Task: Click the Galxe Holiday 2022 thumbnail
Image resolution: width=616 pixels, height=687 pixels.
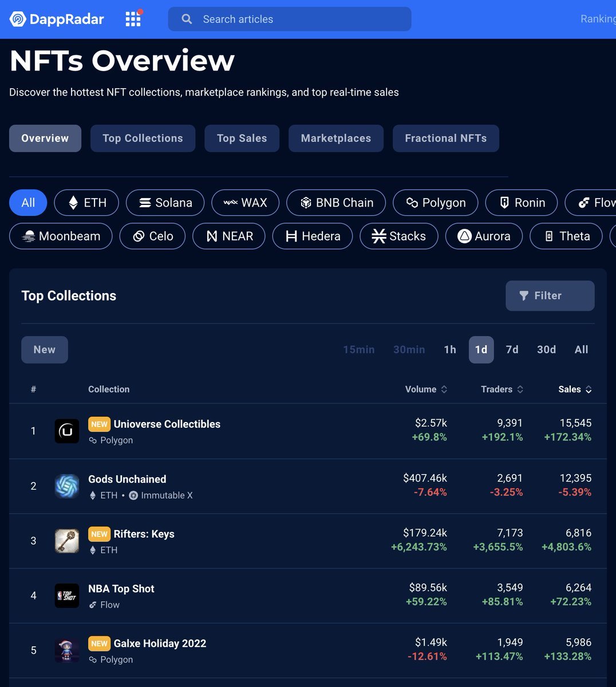Action: [67, 651]
